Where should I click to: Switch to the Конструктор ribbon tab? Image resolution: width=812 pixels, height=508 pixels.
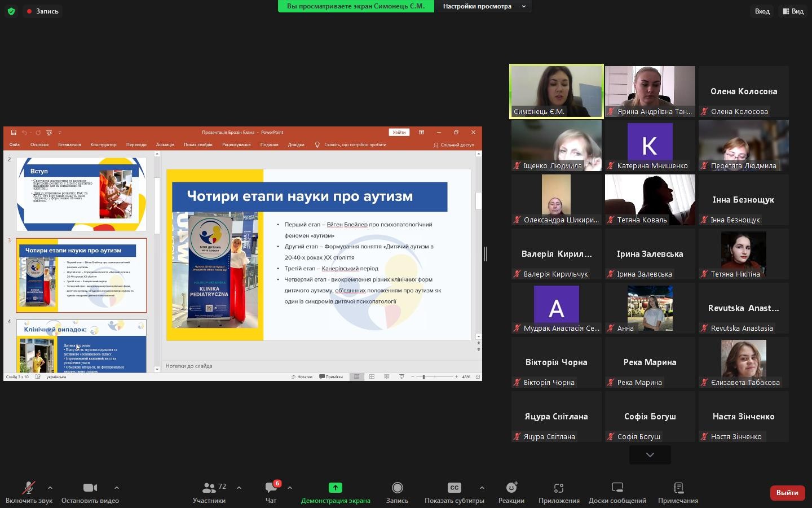click(103, 144)
